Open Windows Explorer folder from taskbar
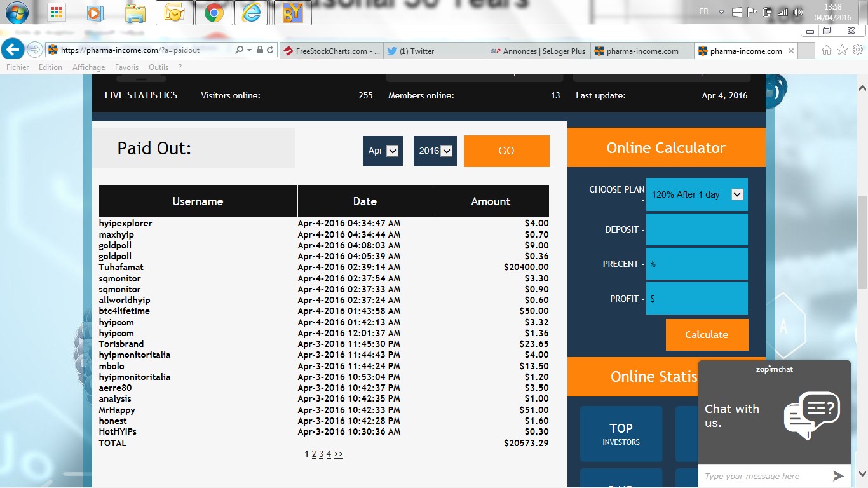Viewport: 868px width, 488px height. pyautogui.click(x=135, y=13)
